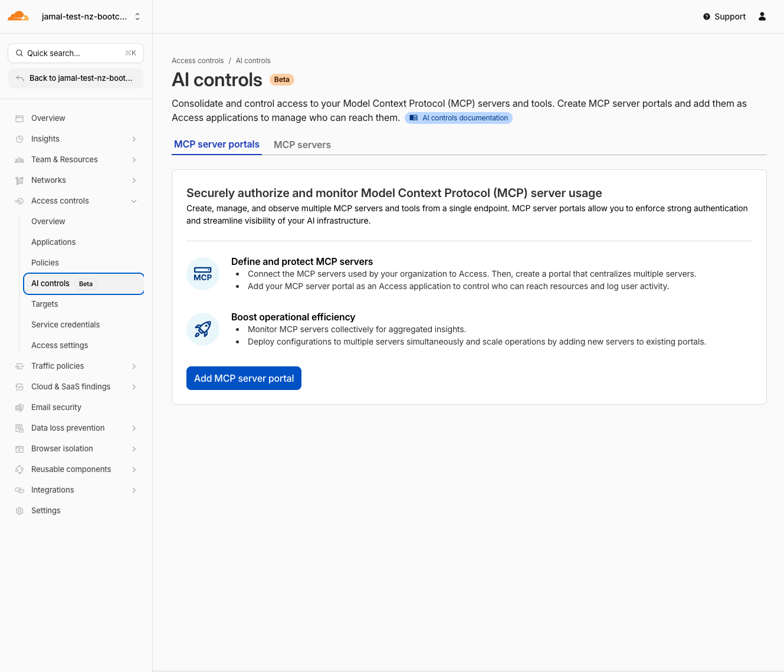Focus the Quick search field
The height and width of the screenshot is (672, 784).
coord(76,53)
